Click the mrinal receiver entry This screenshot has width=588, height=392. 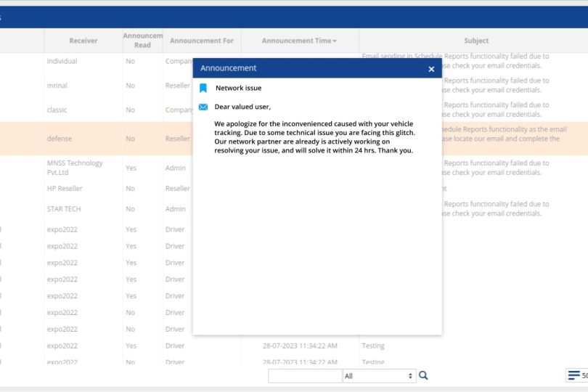click(57, 86)
